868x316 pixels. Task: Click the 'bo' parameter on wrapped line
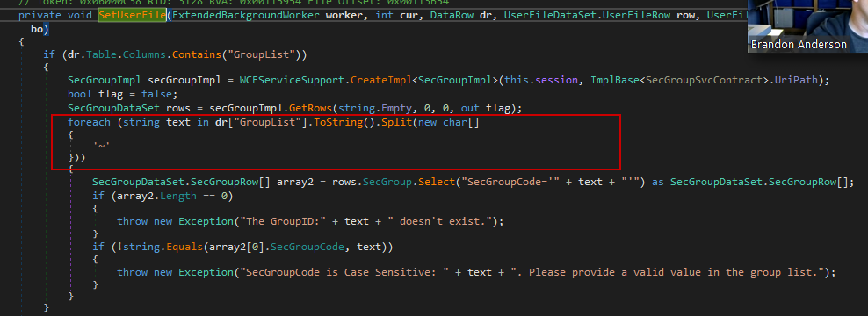(x=37, y=29)
